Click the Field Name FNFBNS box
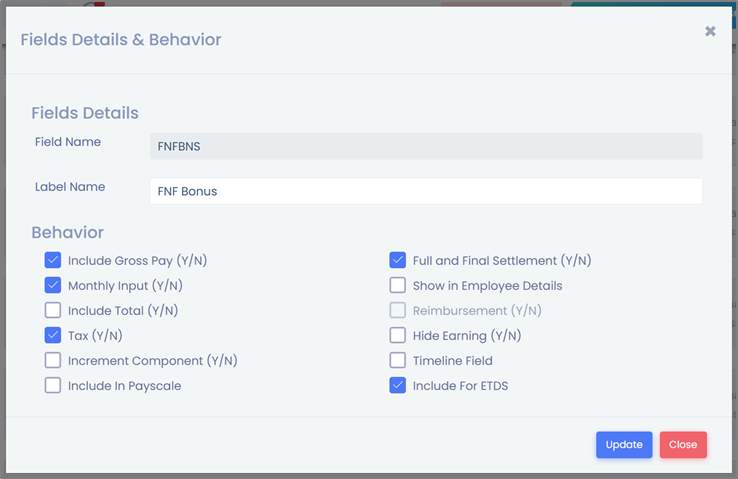The image size is (738, 479). (x=426, y=146)
